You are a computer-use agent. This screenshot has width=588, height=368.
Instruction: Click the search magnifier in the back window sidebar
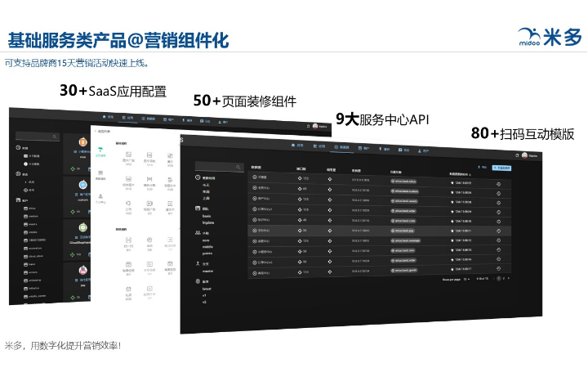[x=55, y=137]
